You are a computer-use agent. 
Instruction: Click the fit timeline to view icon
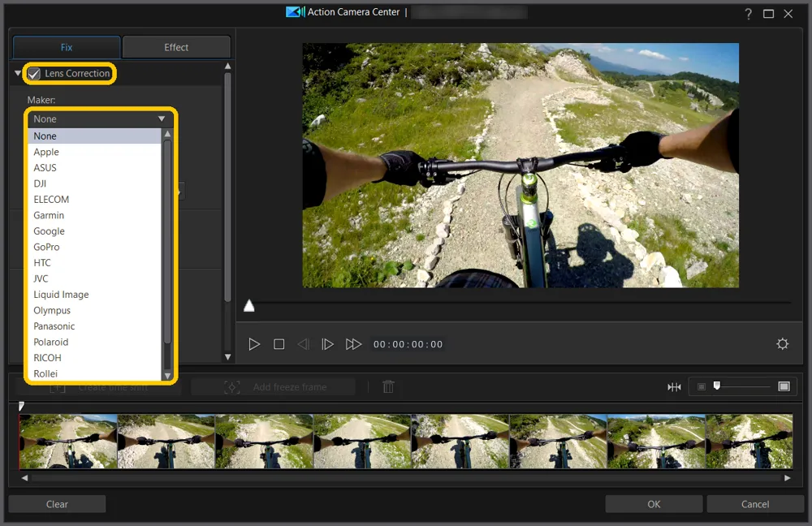coord(674,386)
